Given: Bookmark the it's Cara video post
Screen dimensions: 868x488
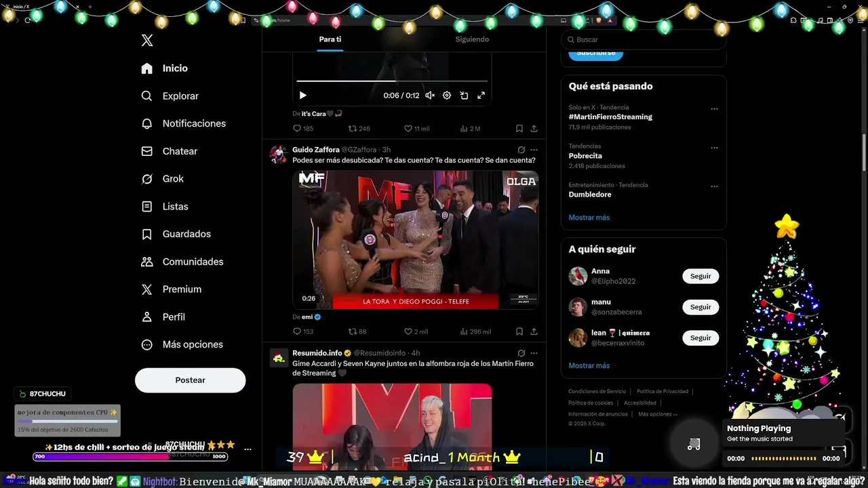Looking at the screenshot, I should point(519,129).
